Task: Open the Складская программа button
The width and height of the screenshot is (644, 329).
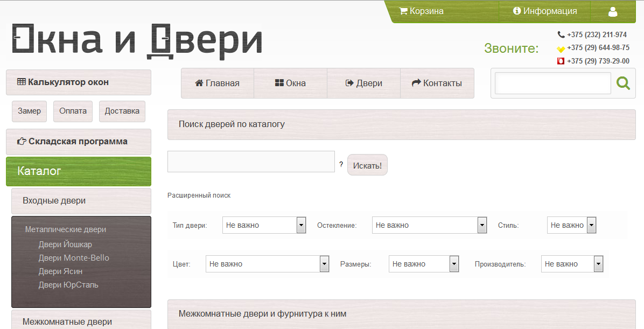Action: point(79,142)
